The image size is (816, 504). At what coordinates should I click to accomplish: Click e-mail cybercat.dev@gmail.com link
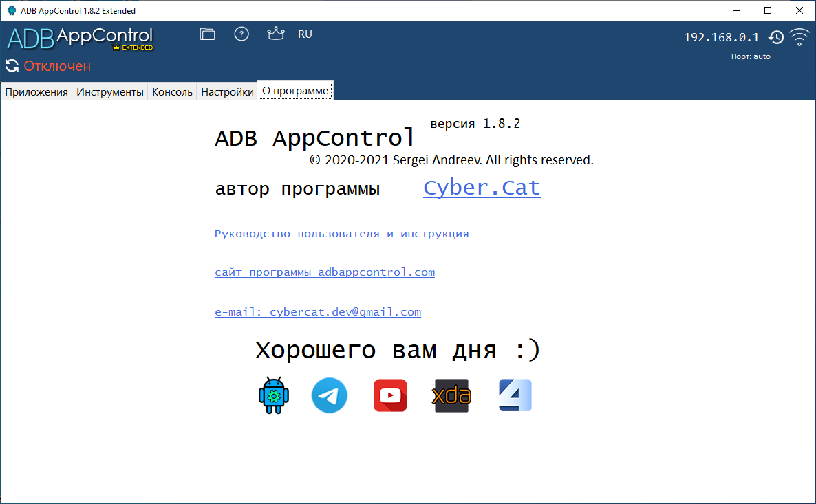pyautogui.click(x=318, y=312)
